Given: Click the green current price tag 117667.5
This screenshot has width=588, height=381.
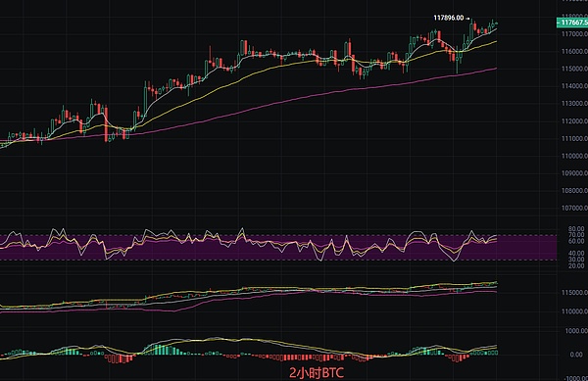Looking at the screenshot, I should (x=572, y=23).
